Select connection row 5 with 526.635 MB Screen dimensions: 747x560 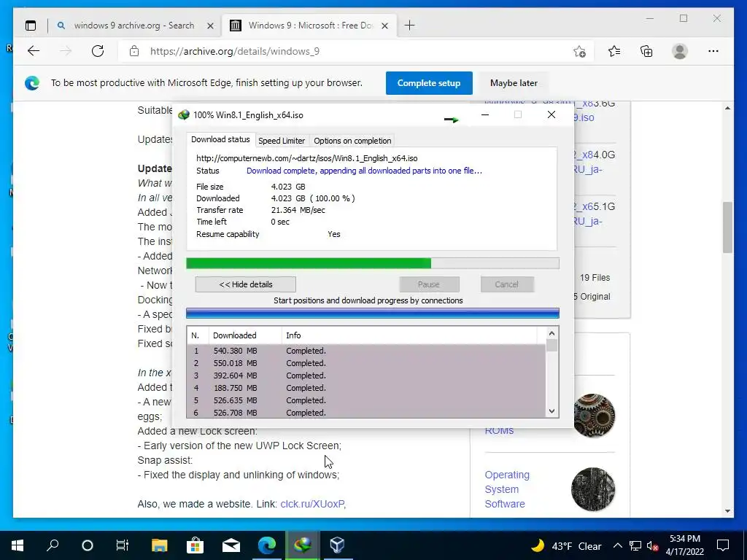366,400
